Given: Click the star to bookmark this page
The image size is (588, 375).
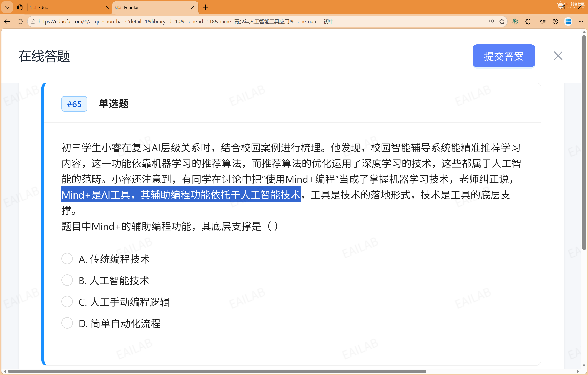Looking at the screenshot, I should 502,21.
